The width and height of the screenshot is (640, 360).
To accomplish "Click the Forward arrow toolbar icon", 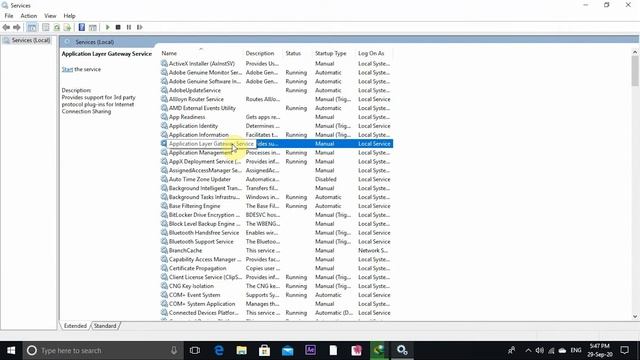I will [17, 27].
